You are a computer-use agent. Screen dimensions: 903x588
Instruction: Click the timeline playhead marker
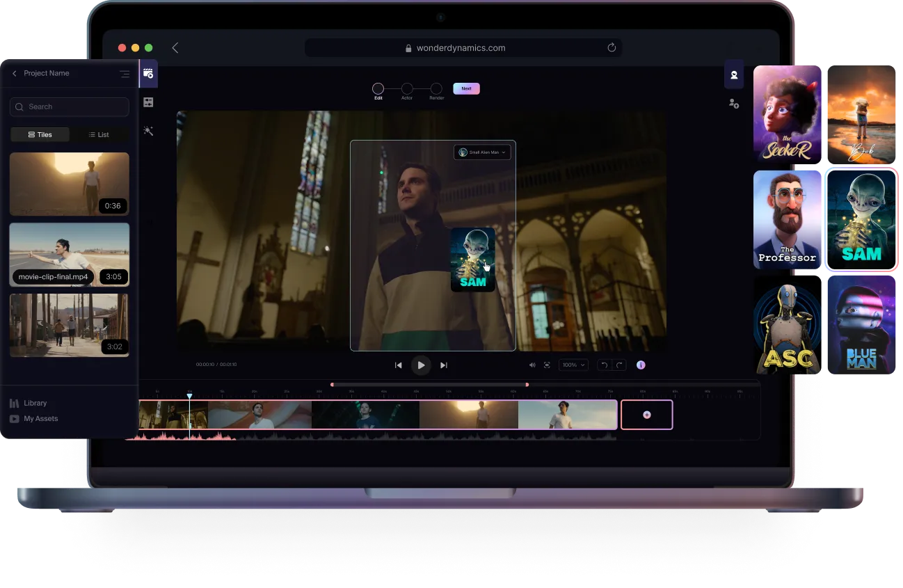(189, 397)
